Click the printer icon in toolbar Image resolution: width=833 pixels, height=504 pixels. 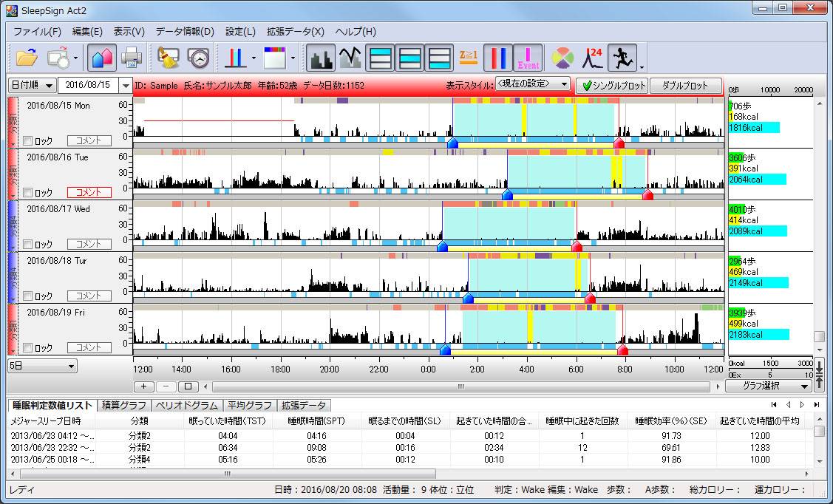pyautogui.click(x=132, y=57)
